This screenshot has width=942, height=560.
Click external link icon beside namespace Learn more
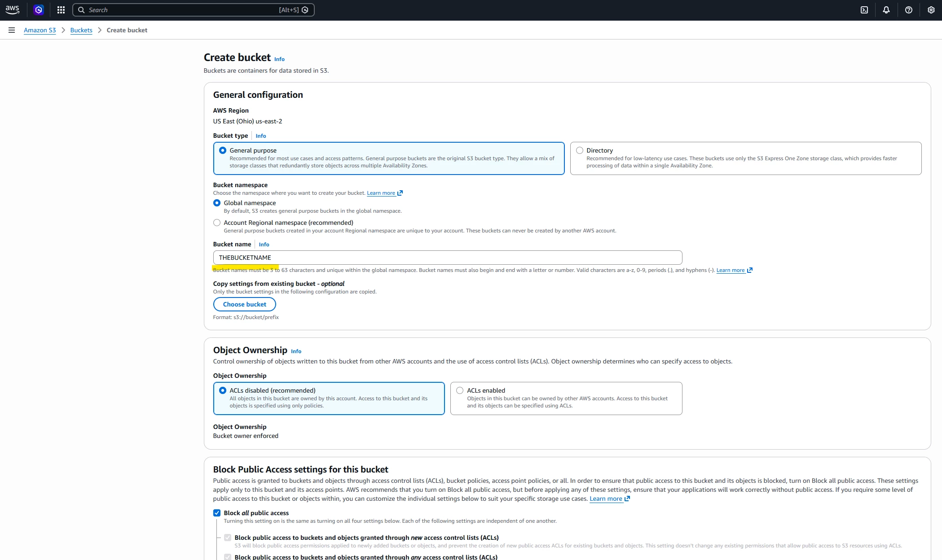[x=400, y=193]
